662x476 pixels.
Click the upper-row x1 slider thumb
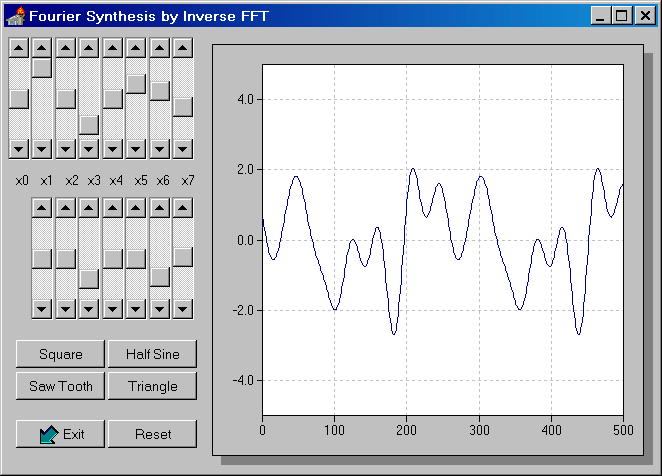click(x=42, y=68)
